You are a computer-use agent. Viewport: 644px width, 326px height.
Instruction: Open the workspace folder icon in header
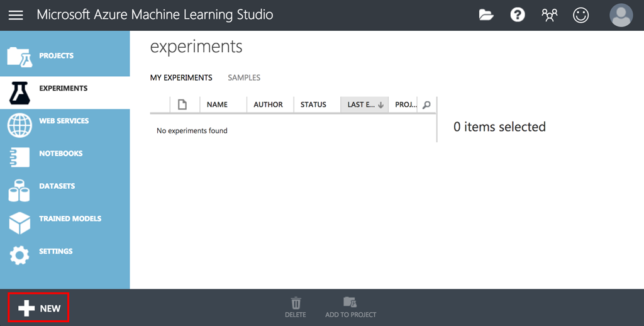coord(486,15)
